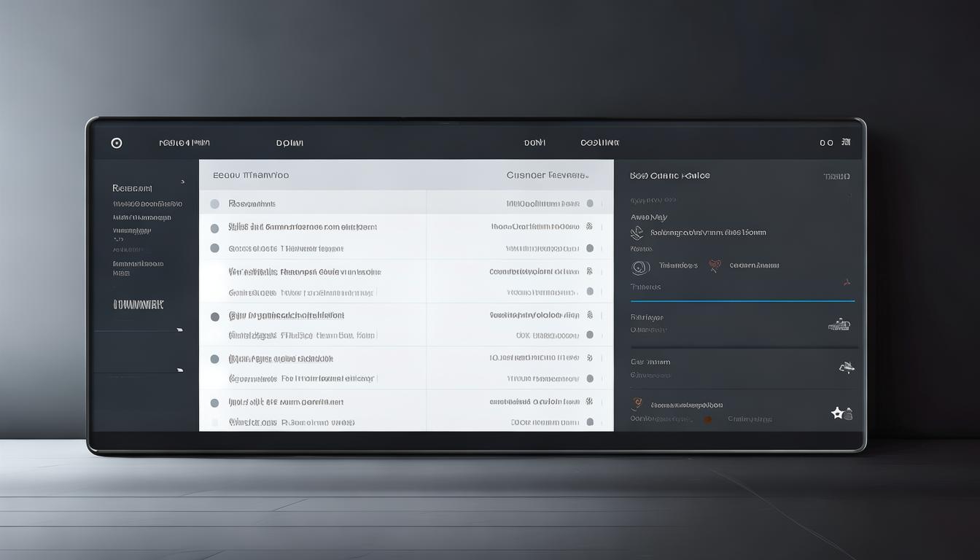Viewport: 980px width, 560px height.
Task: Click the Cusnoer Revnere column header
Action: click(x=547, y=176)
